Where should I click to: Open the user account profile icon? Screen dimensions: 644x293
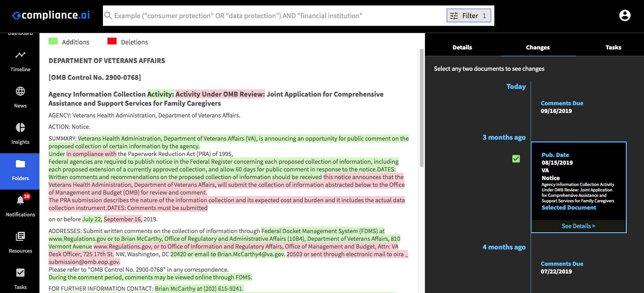(625, 15)
